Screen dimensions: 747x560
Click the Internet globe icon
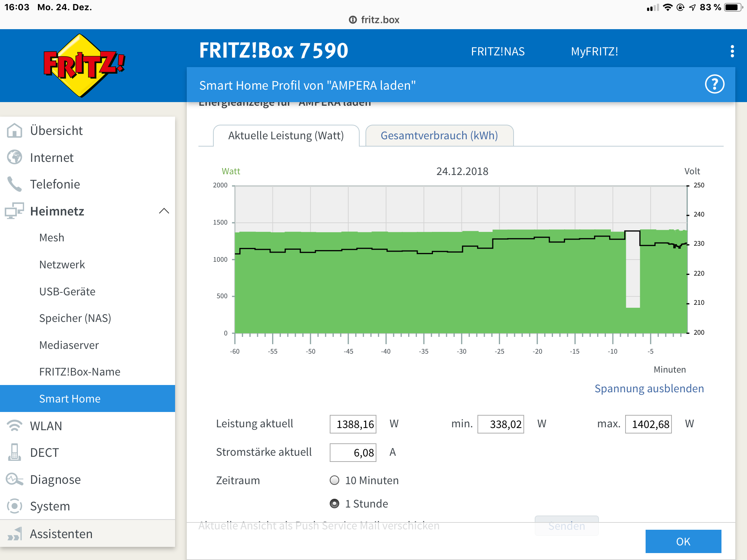(15, 157)
